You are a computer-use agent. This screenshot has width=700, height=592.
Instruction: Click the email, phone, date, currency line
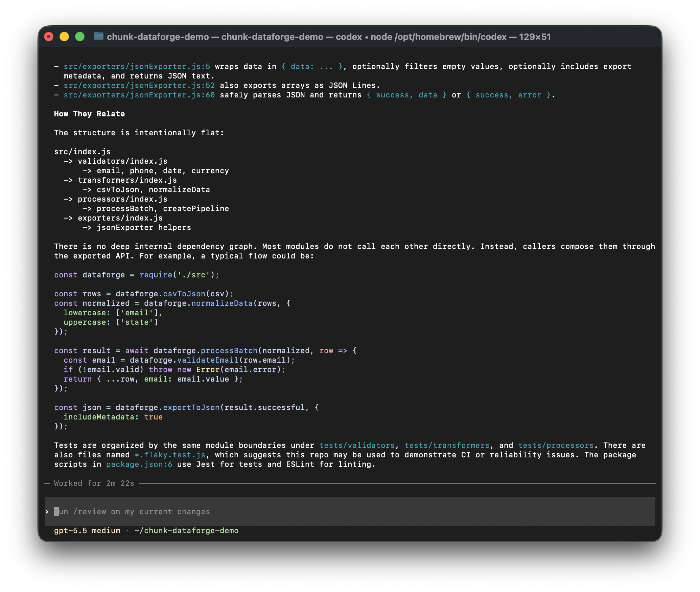coord(156,170)
